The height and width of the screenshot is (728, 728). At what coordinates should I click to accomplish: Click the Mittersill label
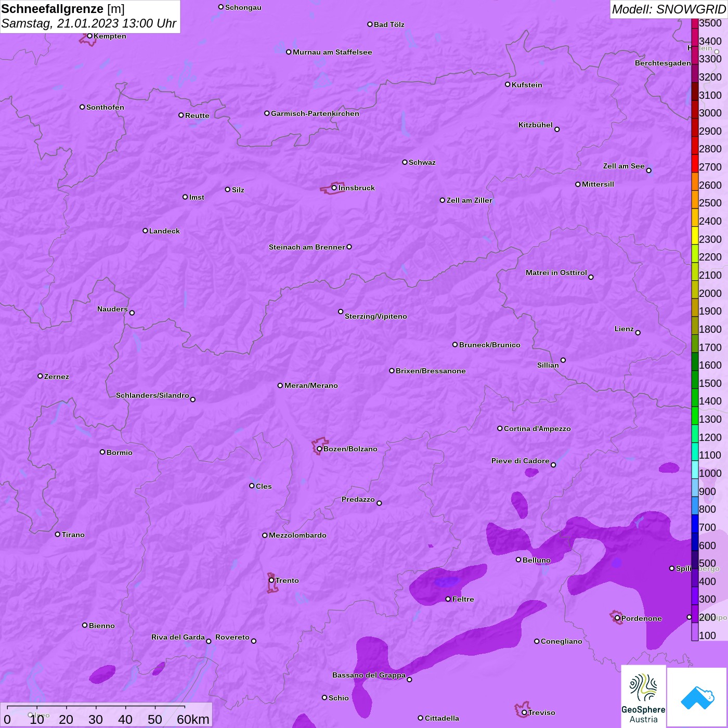[598, 184]
